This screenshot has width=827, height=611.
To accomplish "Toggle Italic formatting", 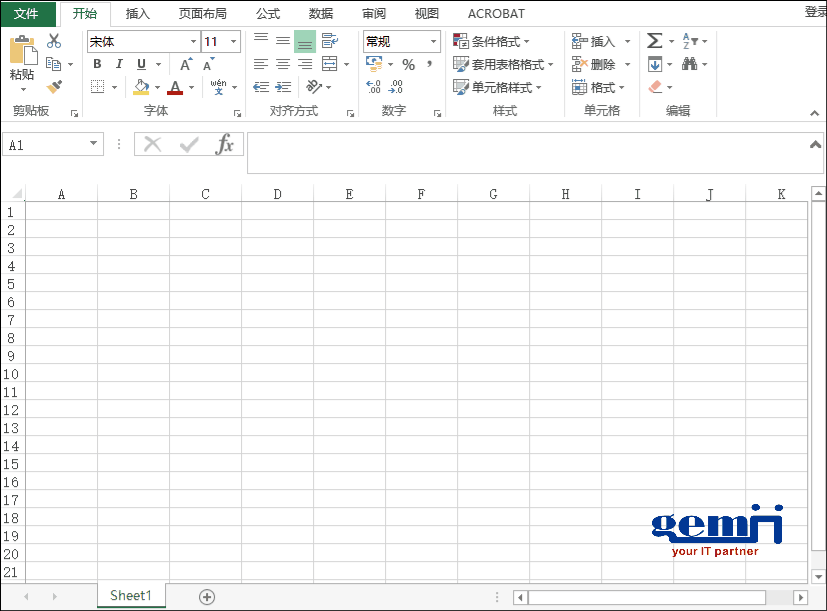I will click(x=119, y=65).
